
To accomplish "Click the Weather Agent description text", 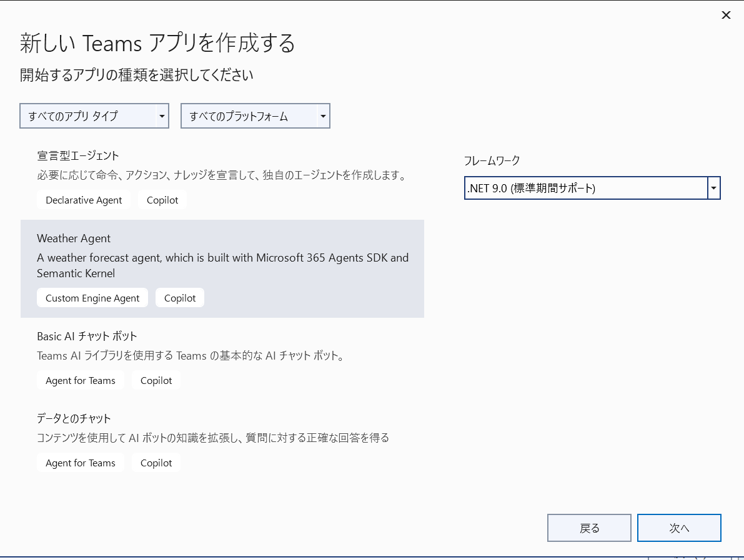I will click(222, 265).
